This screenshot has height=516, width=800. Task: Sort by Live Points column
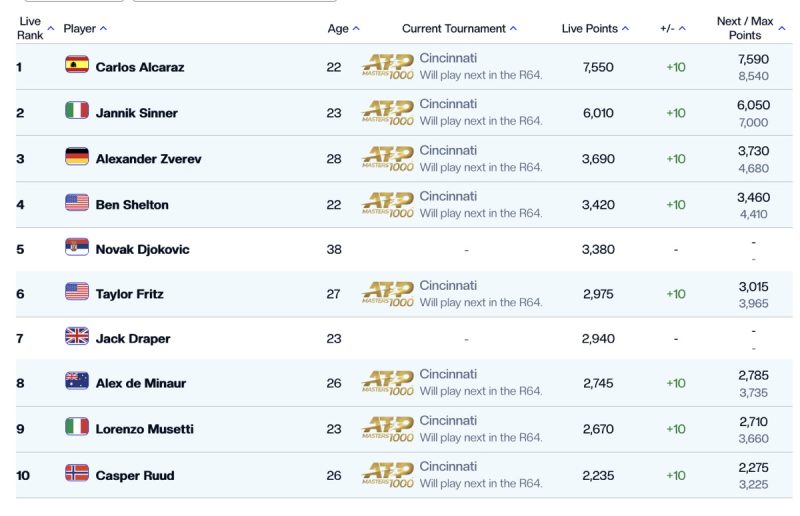coord(595,29)
